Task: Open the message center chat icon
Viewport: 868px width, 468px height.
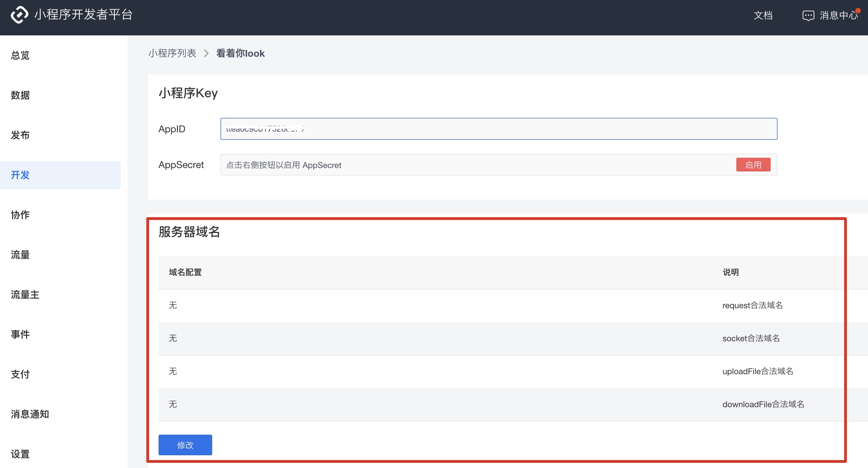Action: click(808, 15)
